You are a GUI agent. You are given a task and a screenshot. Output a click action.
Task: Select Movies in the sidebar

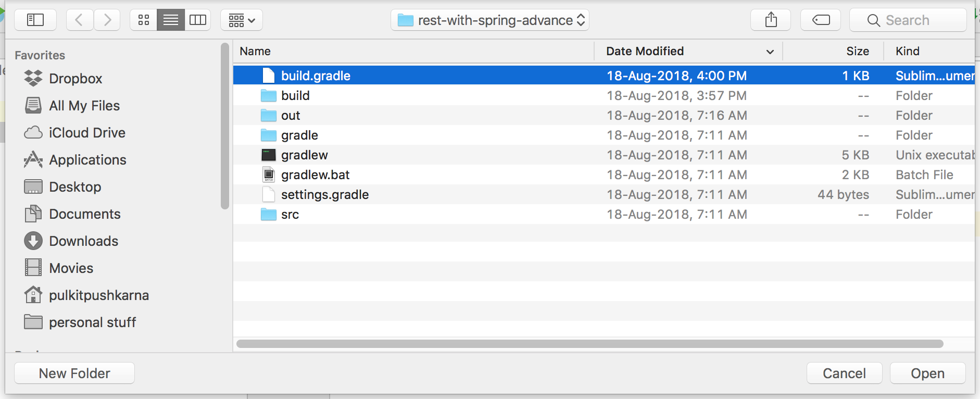click(x=59, y=268)
